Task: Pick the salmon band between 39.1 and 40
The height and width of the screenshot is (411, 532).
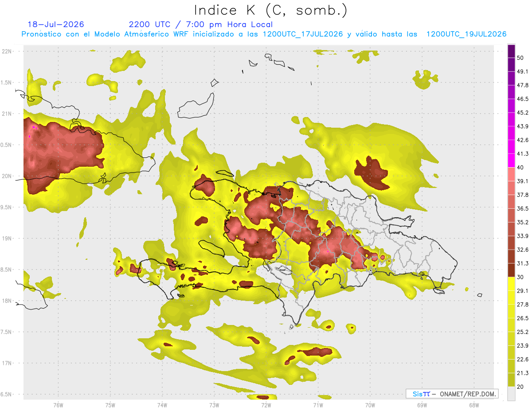Action: [x=511, y=174]
